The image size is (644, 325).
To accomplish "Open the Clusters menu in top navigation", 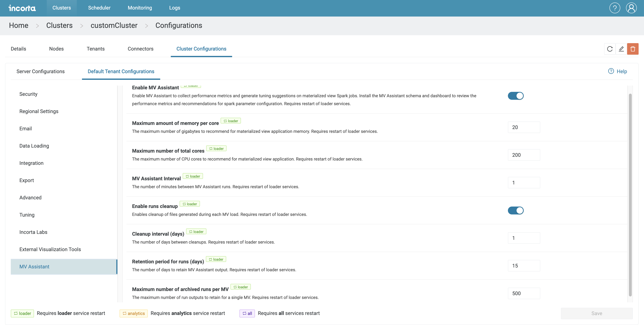I will [61, 8].
